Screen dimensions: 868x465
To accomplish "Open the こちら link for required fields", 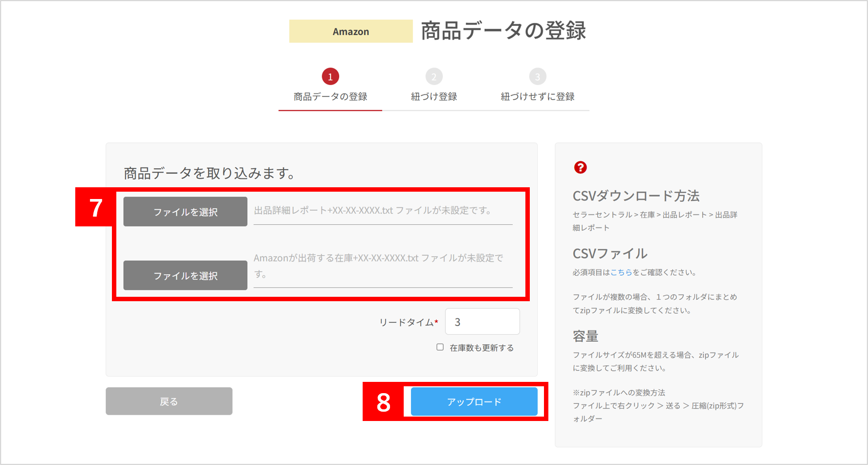I will pyautogui.click(x=621, y=272).
